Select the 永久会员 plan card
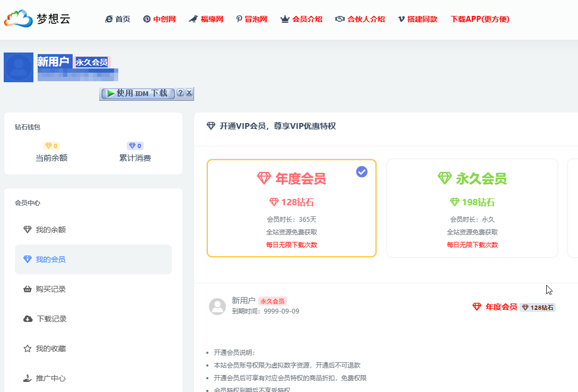 tap(472, 208)
